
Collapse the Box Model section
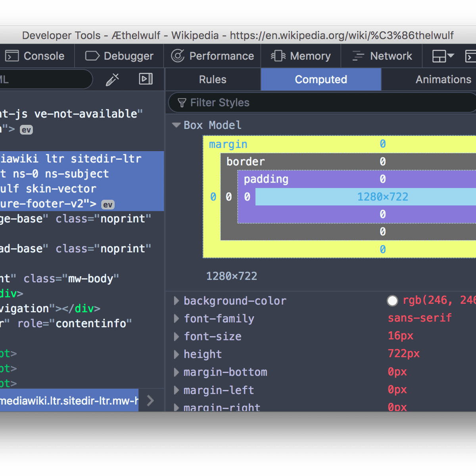point(176,125)
